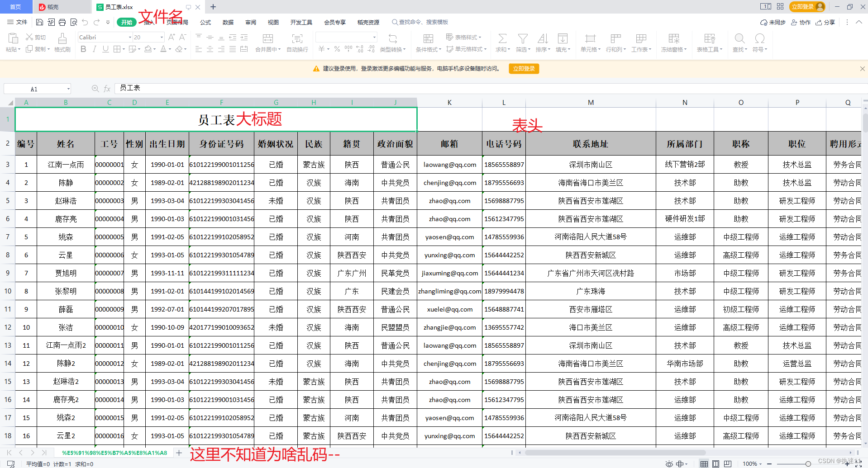The width and height of the screenshot is (868, 468).
Task: Click the 分享 (Share) button
Action: (825, 22)
